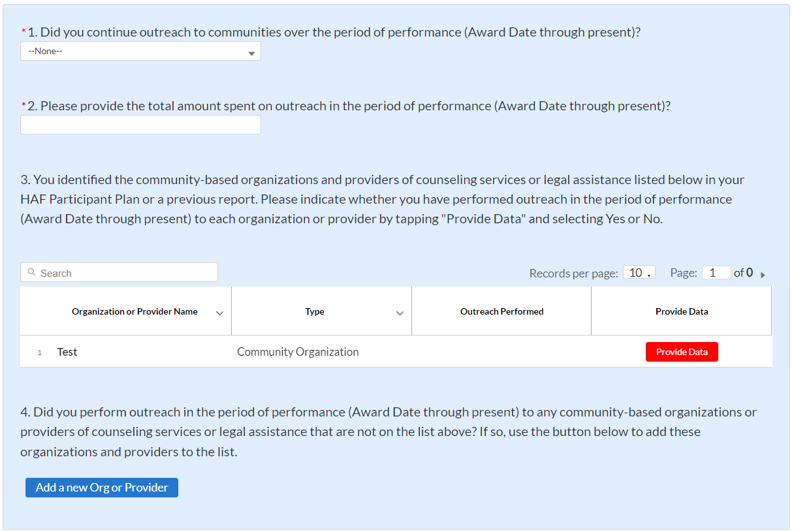This screenshot has height=532, width=794.
Task: Click row number 1 in the table
Action: [x=39, y=352]
